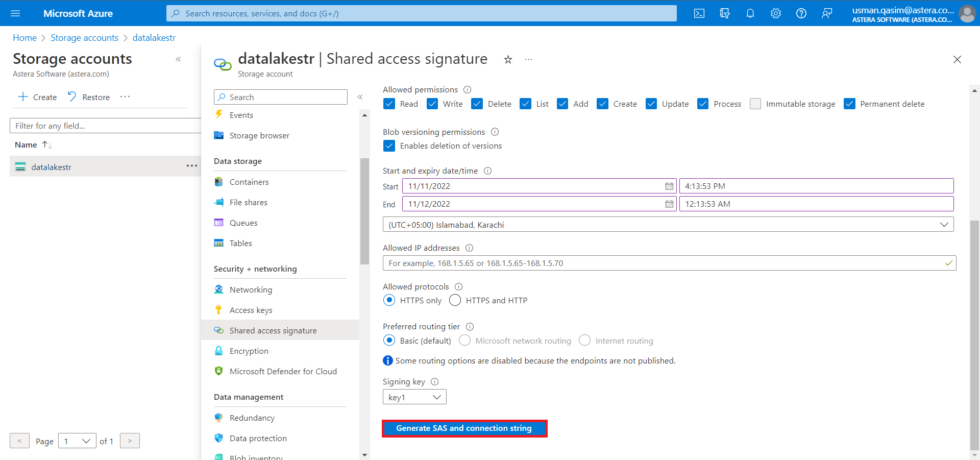980x460 pixels.
Task: Enable the Immutable storage checkbox
Action: (755, 104)
